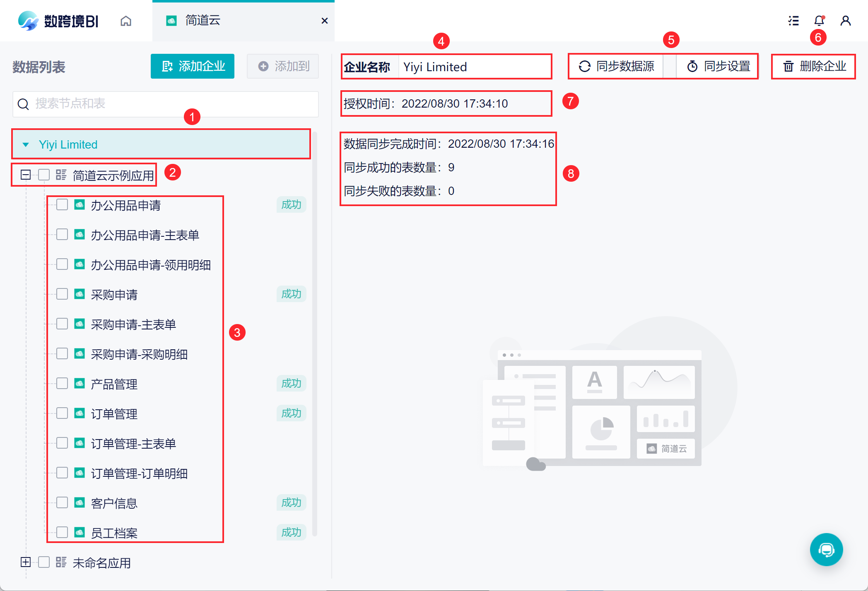Image resolution: width=868 pixels, height=591 pixels.
Task: Tick the 采购申请 checkbox
Action: (62, 294)
